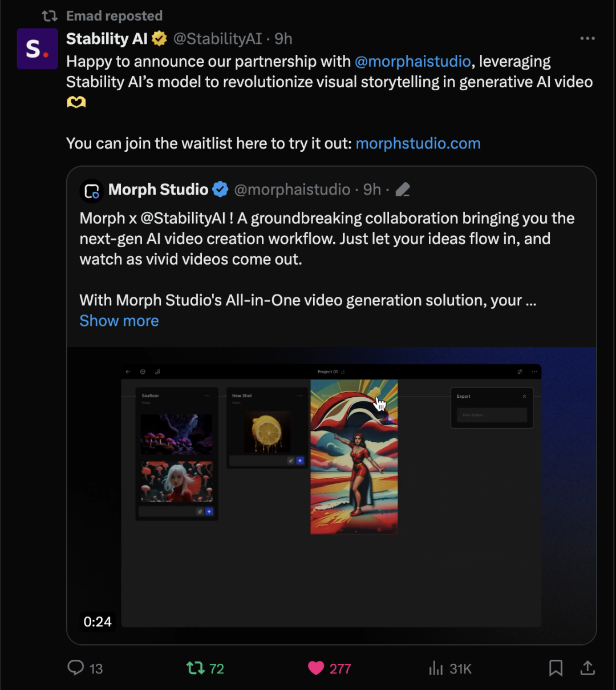Screen dimensions: 616x690
Task: Click the Stability AI gold verified badge
Action: click(x=159, y=39)
